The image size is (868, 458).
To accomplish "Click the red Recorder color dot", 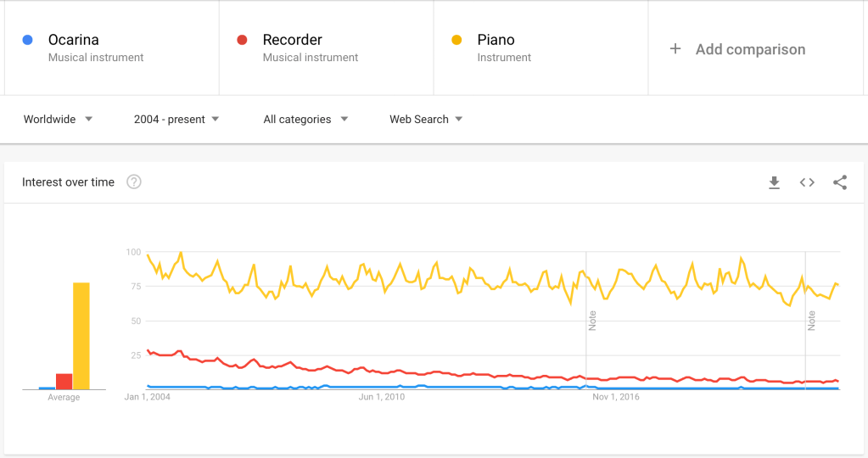I will coord(243,40).
